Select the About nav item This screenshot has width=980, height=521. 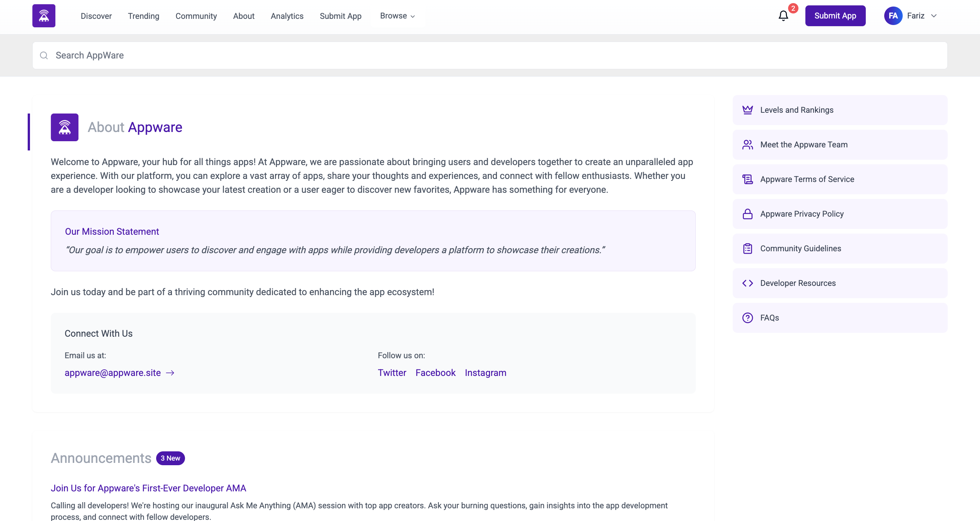tap(244, 16)
